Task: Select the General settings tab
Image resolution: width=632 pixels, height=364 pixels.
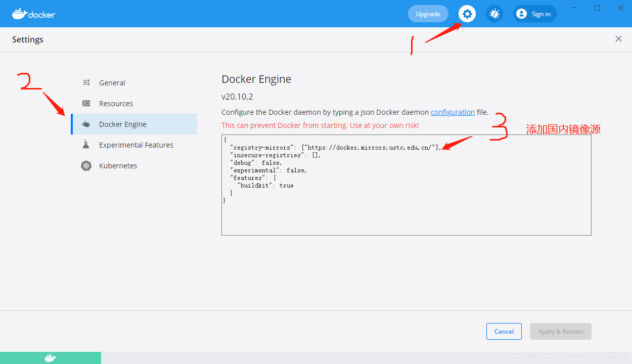Action: [x=134, y=82]
